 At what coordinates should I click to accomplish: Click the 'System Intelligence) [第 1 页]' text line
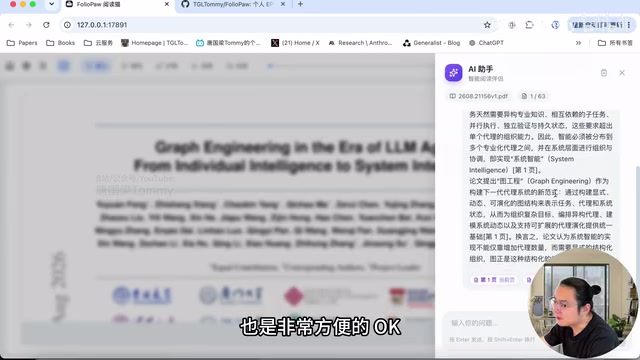[506, 170]
